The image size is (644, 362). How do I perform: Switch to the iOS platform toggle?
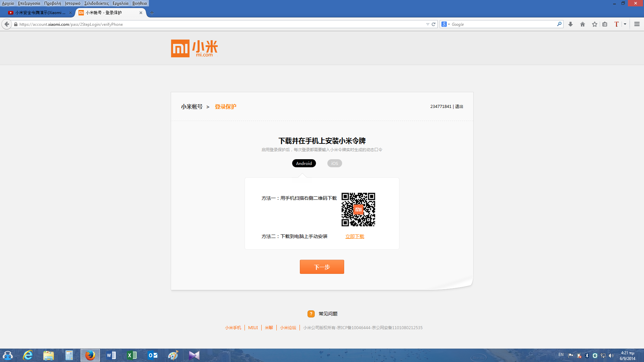pos(334,163)
